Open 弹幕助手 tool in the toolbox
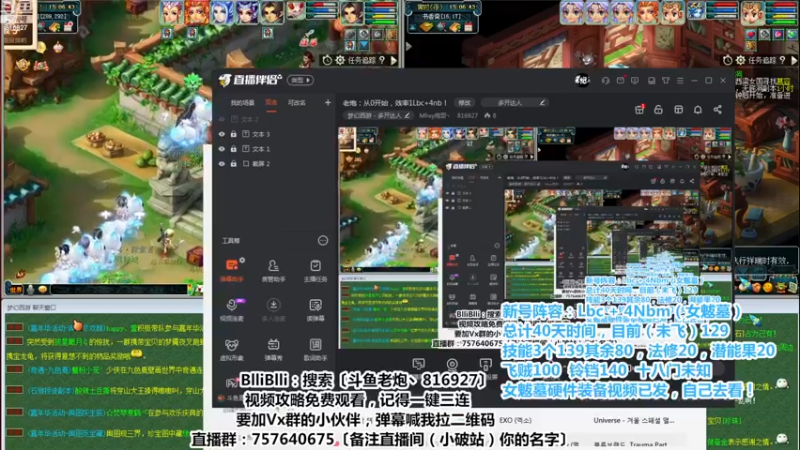Viewport: 800px width, 450px height. [x=231, y=269]
